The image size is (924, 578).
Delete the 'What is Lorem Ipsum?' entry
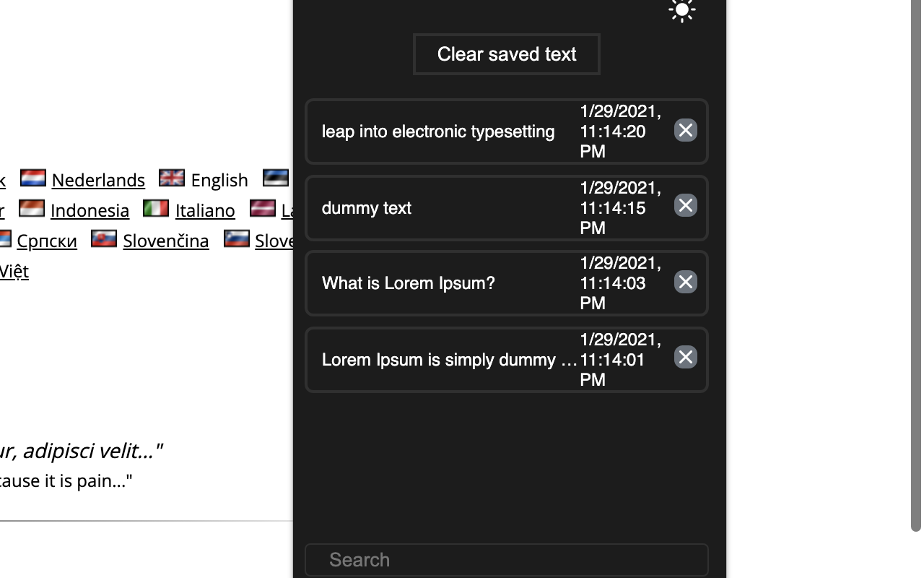pyautogui.click(x=685, y=282)
